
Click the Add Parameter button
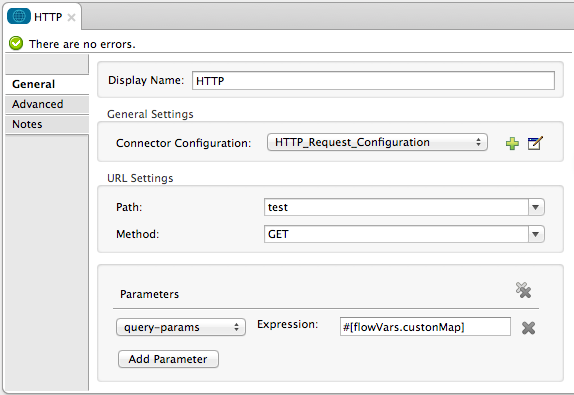(168, 359)
